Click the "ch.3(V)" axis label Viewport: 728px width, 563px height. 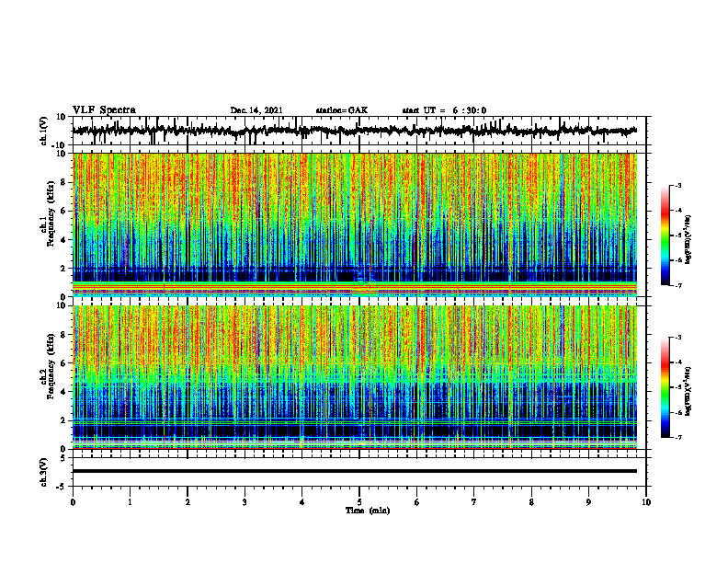point(44,472)
